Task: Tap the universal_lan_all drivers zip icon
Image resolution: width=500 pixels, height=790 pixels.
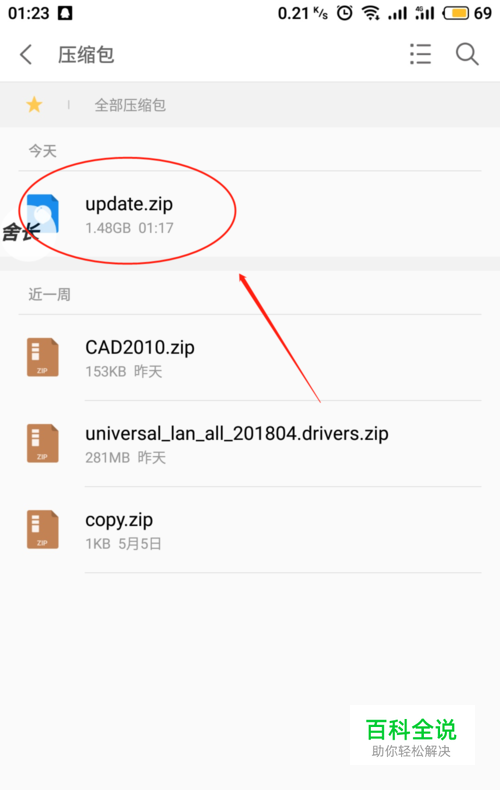Action: coord(43,443)
